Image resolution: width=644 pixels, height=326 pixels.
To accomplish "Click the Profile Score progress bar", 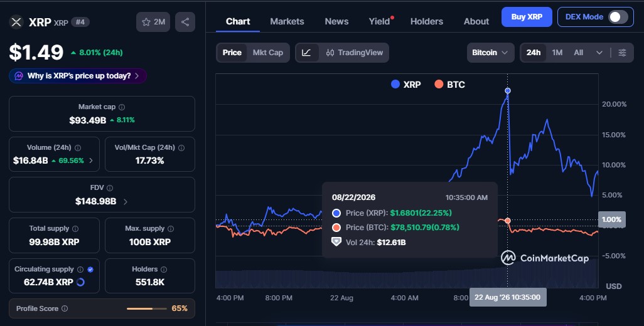I will [147, 308].
